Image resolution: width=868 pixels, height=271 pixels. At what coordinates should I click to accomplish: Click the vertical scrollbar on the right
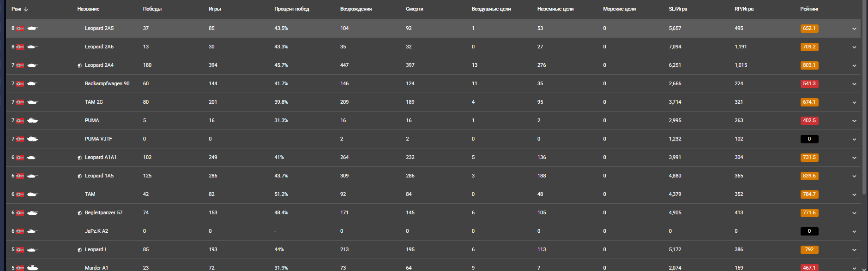(864, 92)
